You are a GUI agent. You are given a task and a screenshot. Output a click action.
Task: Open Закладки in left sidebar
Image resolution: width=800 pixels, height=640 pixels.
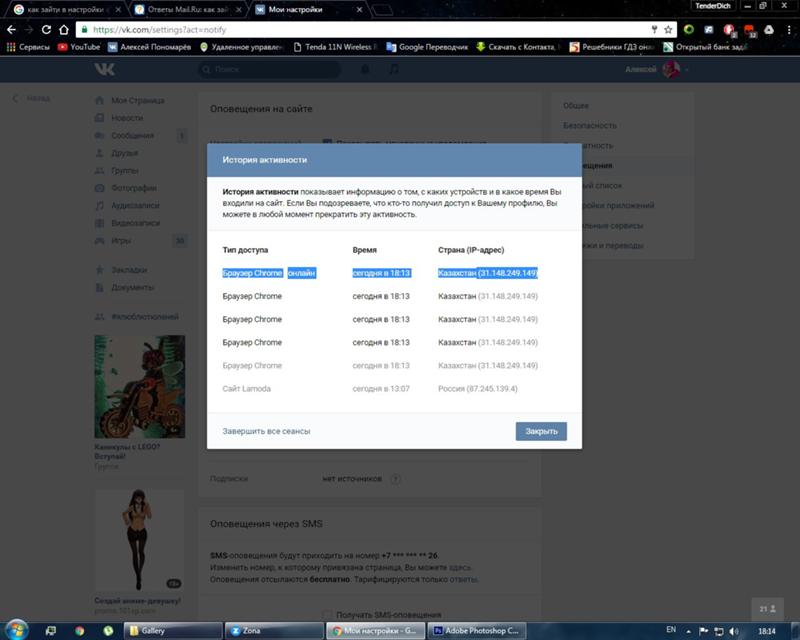click(x=121, y=269)
